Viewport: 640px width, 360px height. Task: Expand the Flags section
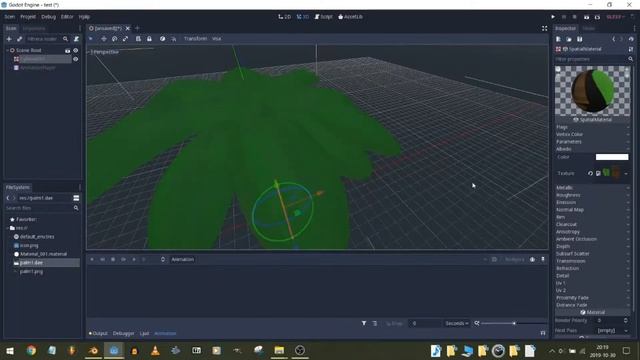pos(592,127)
